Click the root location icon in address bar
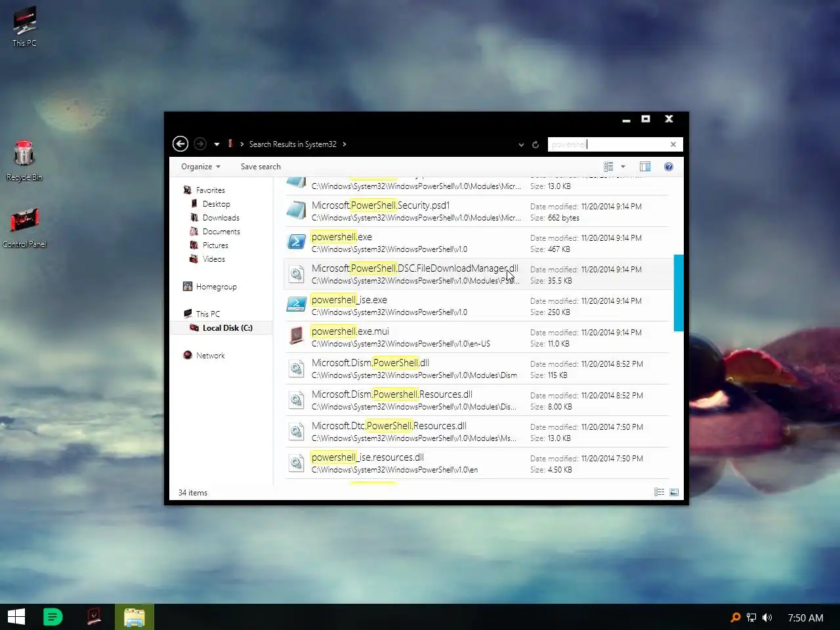 click(x=230, y=144)
